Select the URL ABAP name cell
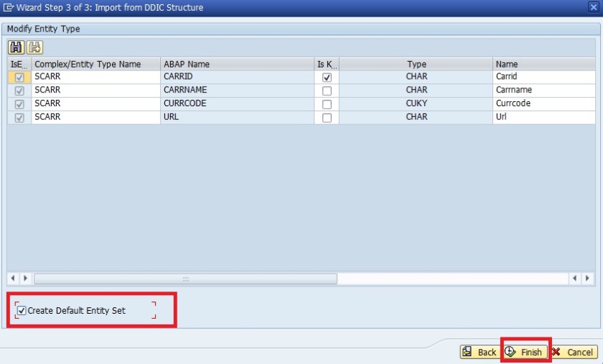The width and height of the screenshot is (603, 364). coord(238,117)
